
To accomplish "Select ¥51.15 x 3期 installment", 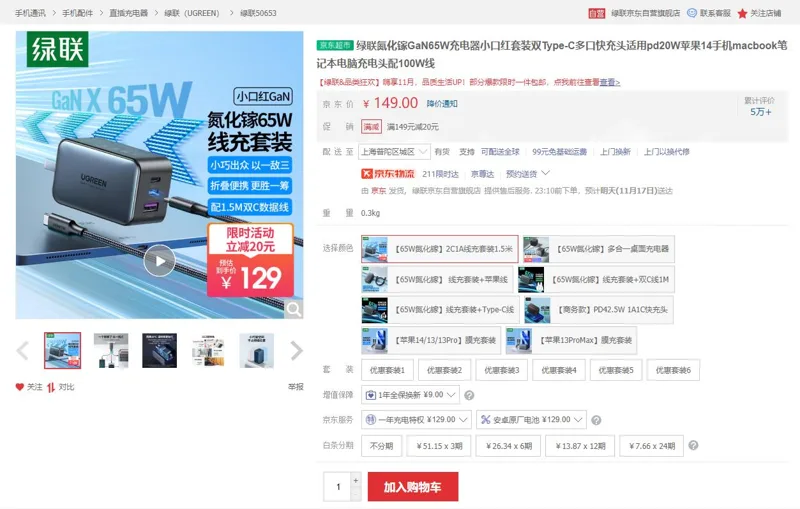I will click(439, 446).
